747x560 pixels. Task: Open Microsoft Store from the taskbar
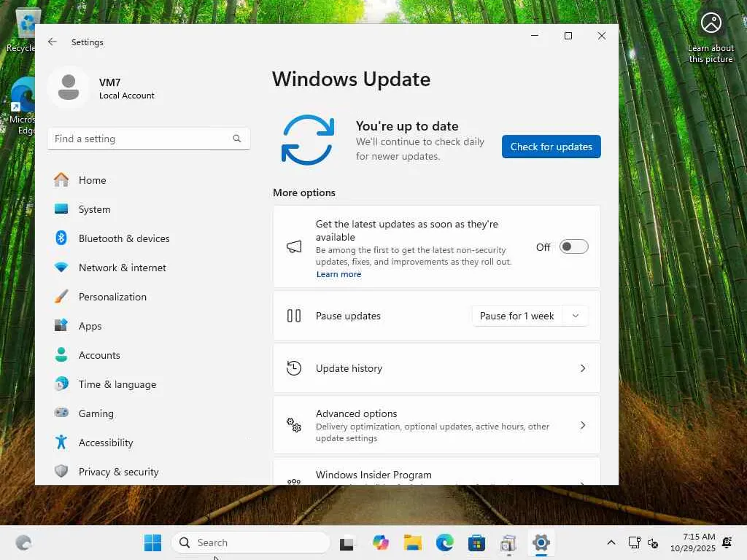476,542
